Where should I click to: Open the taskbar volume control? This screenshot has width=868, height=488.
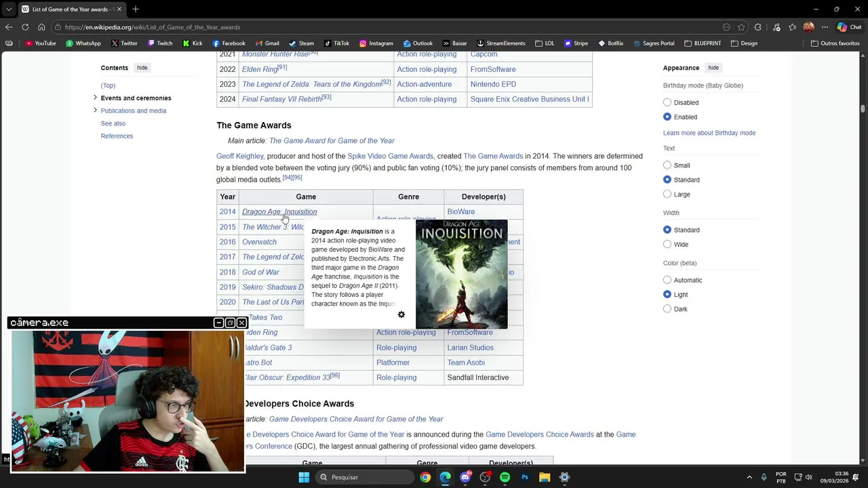(x=808, y=477)
